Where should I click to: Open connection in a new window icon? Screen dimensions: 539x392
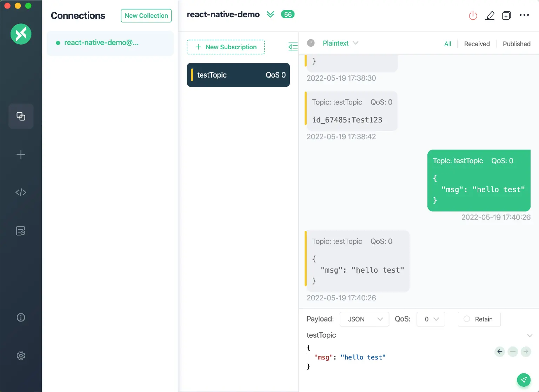coord(506,15)
